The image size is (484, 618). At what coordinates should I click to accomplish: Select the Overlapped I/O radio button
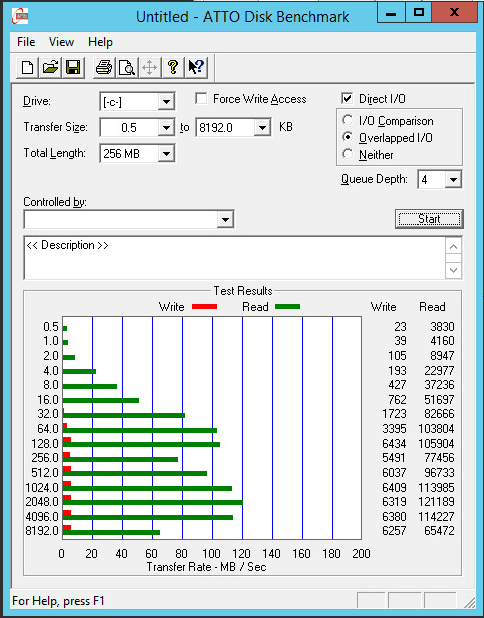point(347,137)
